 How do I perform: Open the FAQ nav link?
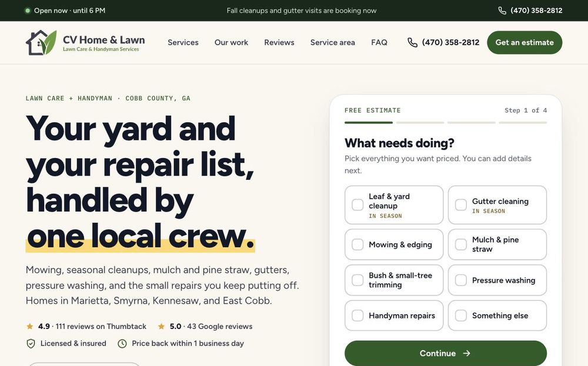(x=379, y=42)
